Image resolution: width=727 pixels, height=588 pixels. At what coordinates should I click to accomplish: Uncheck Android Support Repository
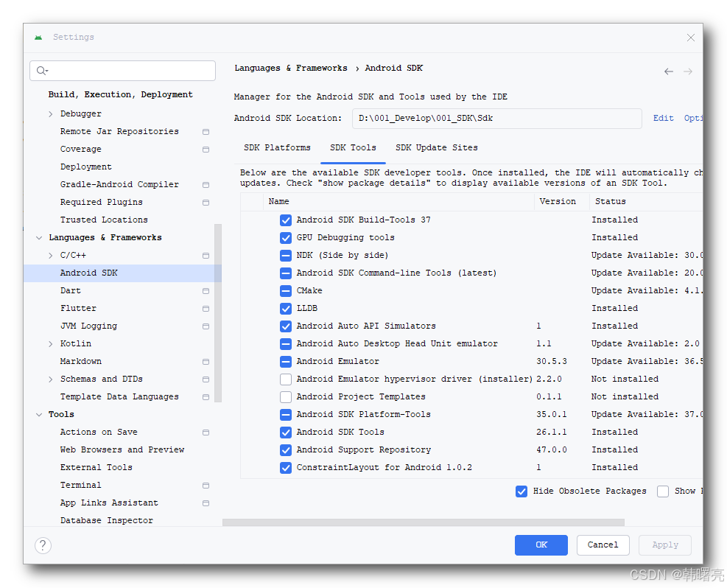(x=286, y=449)
